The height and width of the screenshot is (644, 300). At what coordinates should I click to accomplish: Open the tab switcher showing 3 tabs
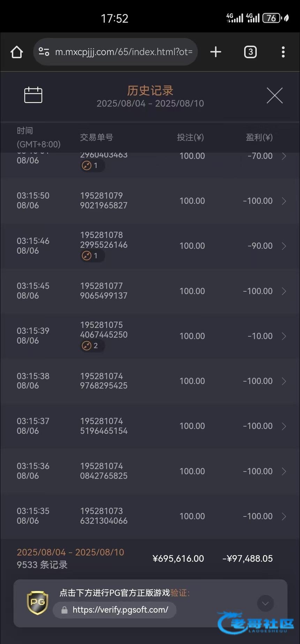pos(250,52)
